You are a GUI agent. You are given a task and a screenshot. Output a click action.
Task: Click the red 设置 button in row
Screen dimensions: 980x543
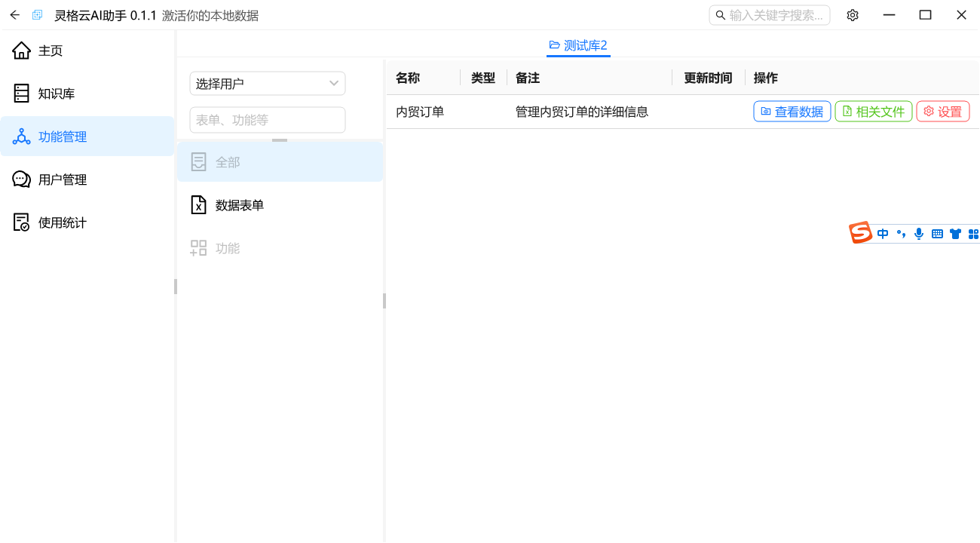tap(942, 112)
